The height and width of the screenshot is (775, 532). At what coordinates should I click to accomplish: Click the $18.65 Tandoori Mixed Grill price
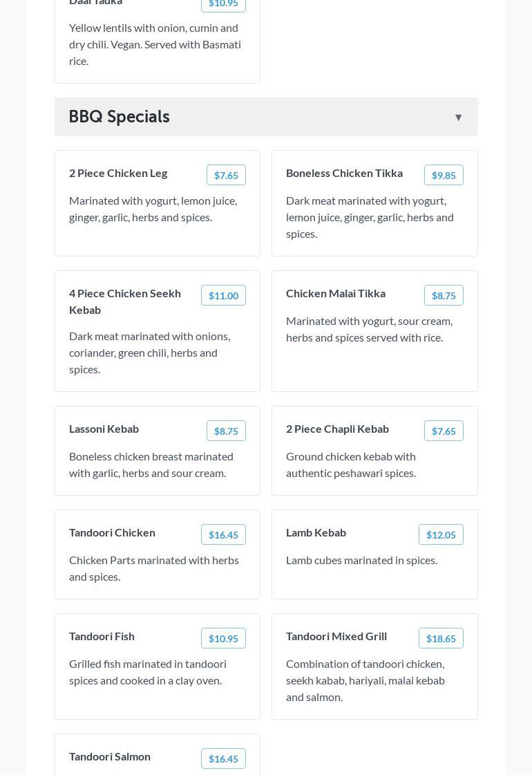point(441,639)
